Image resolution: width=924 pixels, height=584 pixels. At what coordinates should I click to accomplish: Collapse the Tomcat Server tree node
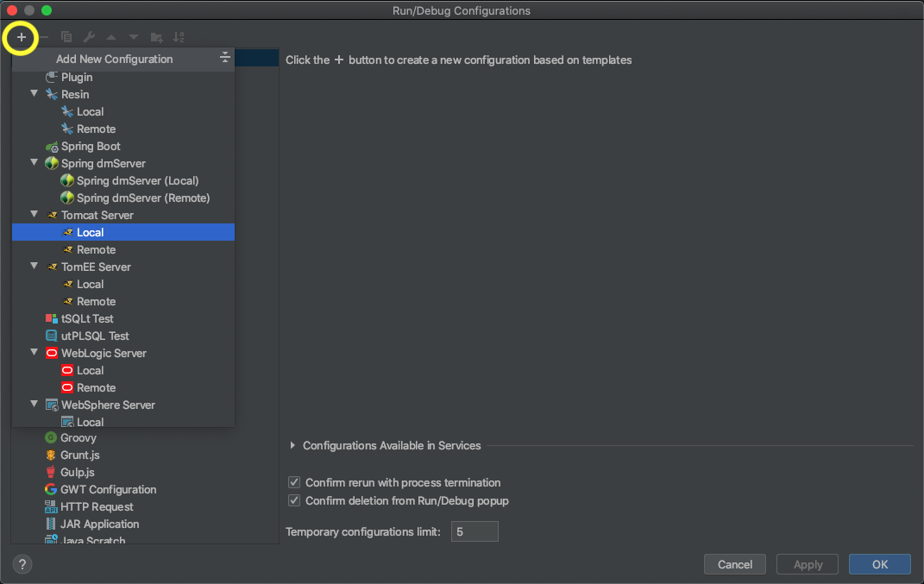35,215
